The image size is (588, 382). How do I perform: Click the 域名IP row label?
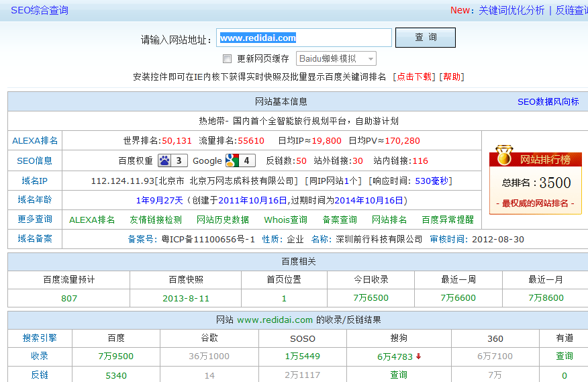tap(34, 181)
